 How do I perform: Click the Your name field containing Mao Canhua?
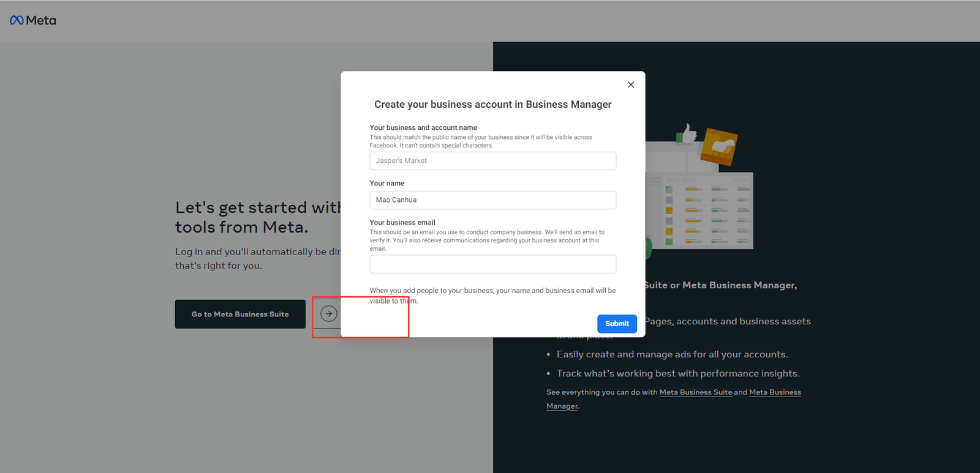point(492,200)
